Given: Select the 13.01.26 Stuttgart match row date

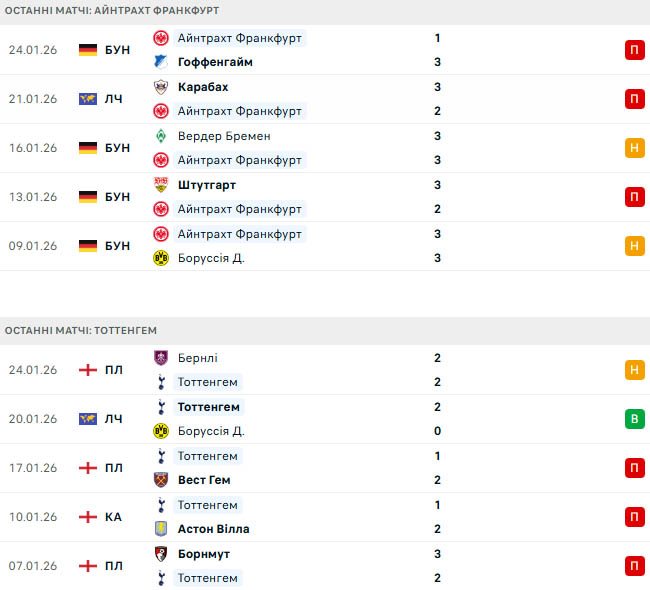Looking at the screenshot, I should click(32, 197).
